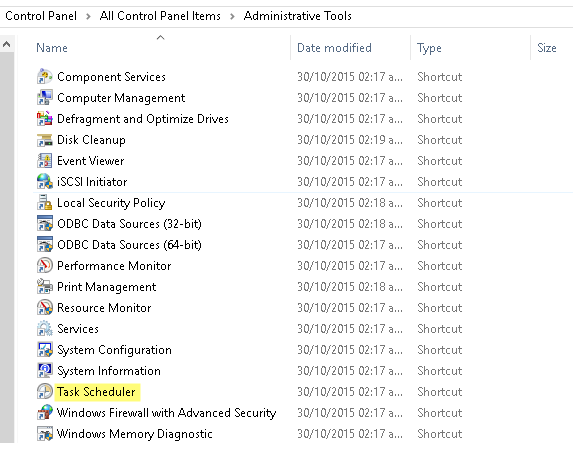Select the Local Security Policy entry
Viewport: 573px width, 469px height.
pos(111,203)
